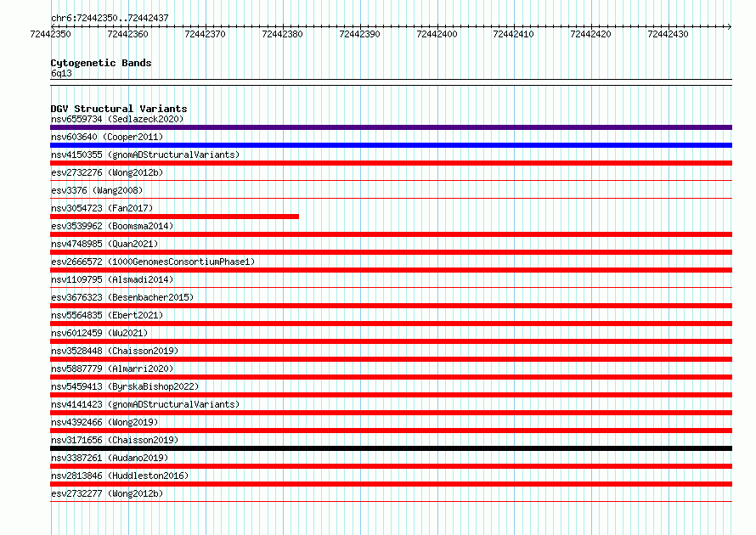Select the dark purple nsv6559734 variant bar
The height and width of the screenshot is (535, 756).
click(x=391, y=127)
